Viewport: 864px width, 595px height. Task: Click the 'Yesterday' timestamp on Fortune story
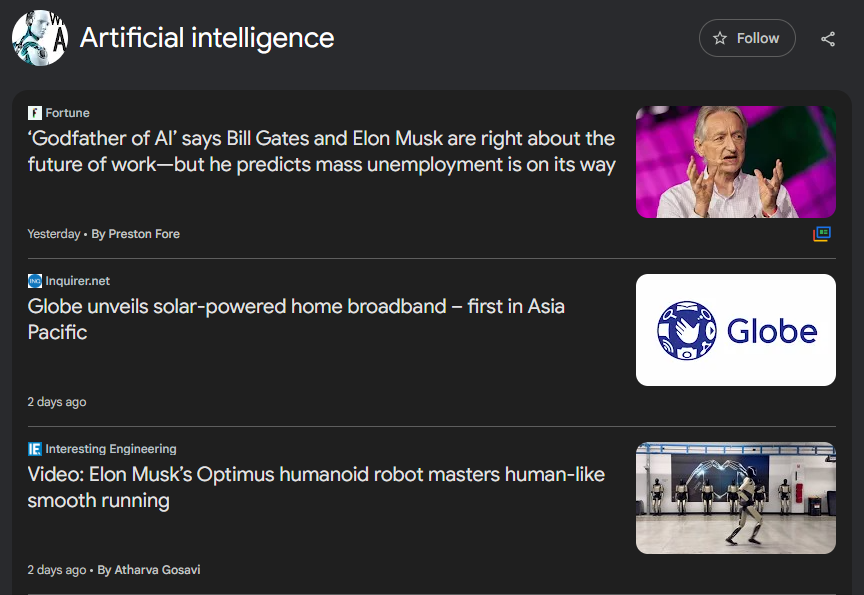coord(54,234)
